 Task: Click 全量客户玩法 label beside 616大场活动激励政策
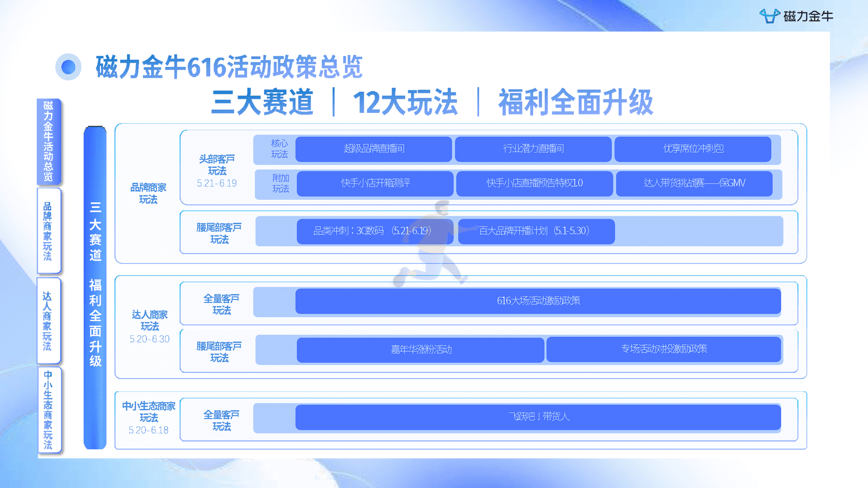pyautogui.click(x=222, y=305)
